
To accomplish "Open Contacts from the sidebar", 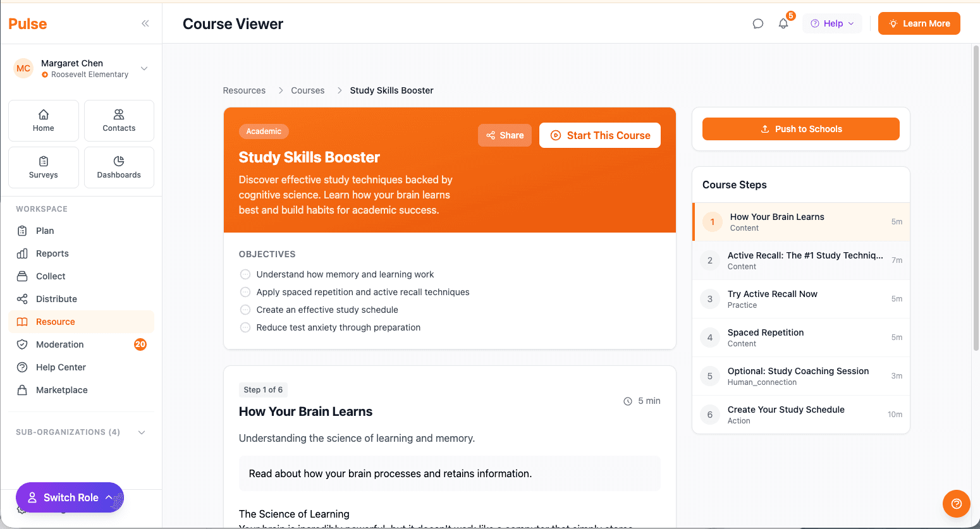I will tap(119, 120).
